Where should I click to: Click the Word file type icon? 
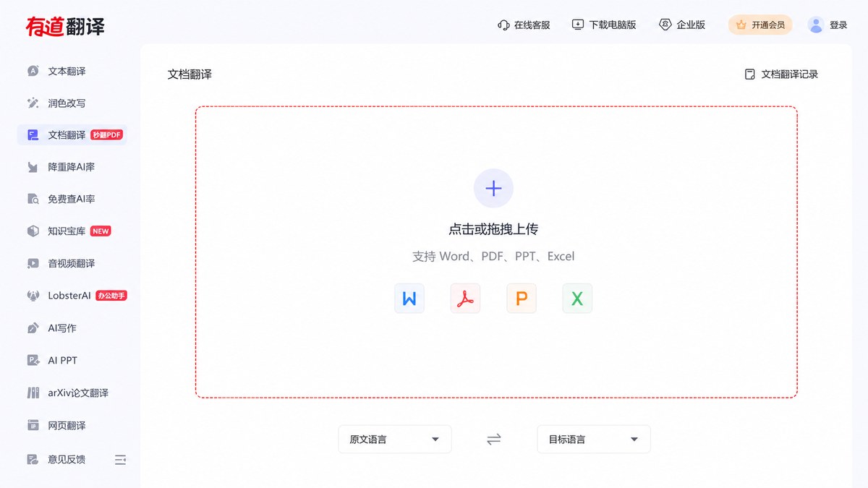click(409, 298)
